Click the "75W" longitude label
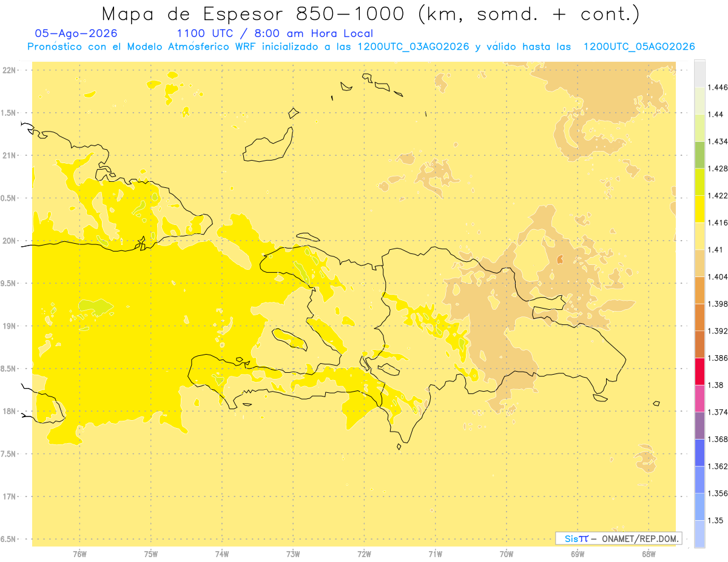Viewport: 728px width, 562px height. [151, 554]
